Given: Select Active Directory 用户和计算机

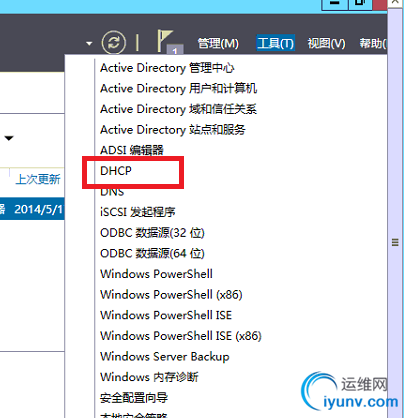Looking at the screenshot, I should (179, 89).
